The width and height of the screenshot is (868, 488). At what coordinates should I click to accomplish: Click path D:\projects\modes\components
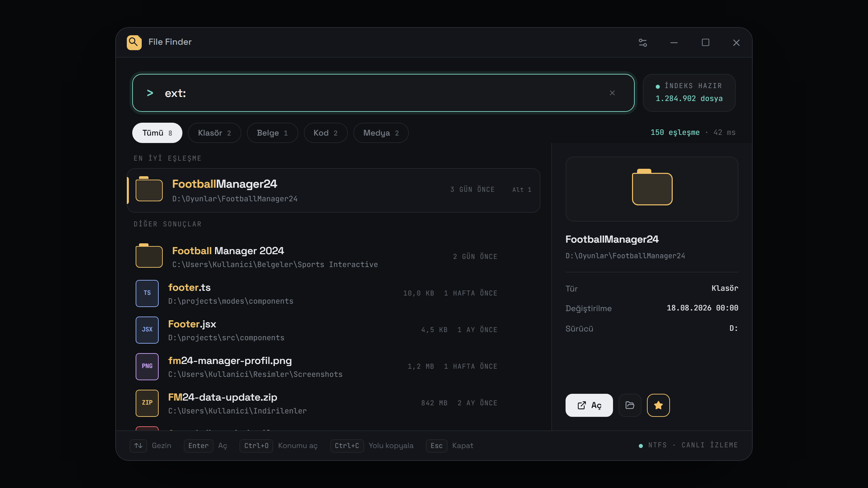[x=231, y=301]
